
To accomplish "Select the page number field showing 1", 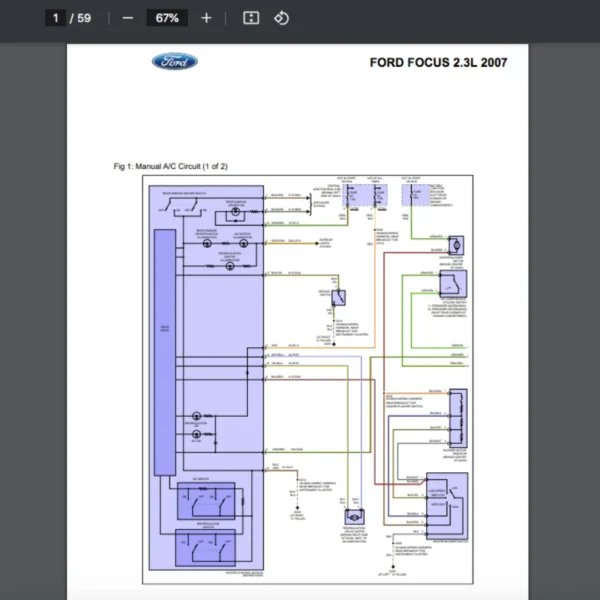I will pos(55,18).
